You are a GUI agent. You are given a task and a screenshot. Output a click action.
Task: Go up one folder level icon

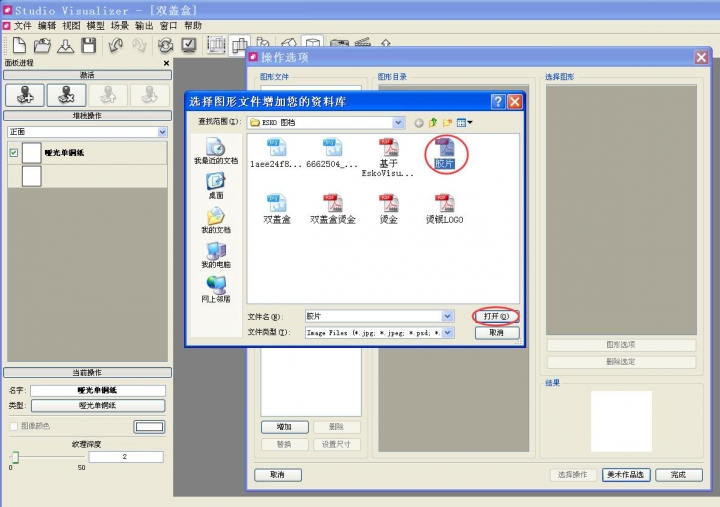coord(434,122)
